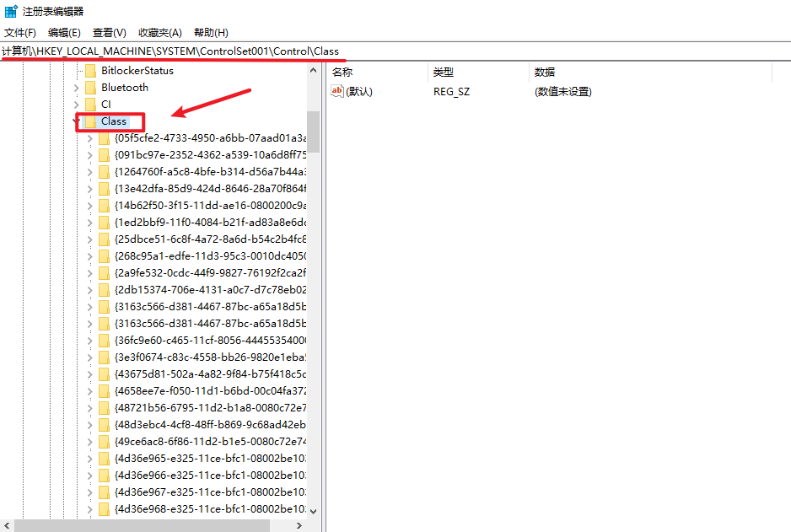Click the horizontal scrollbar left arrow

point(7,525)
